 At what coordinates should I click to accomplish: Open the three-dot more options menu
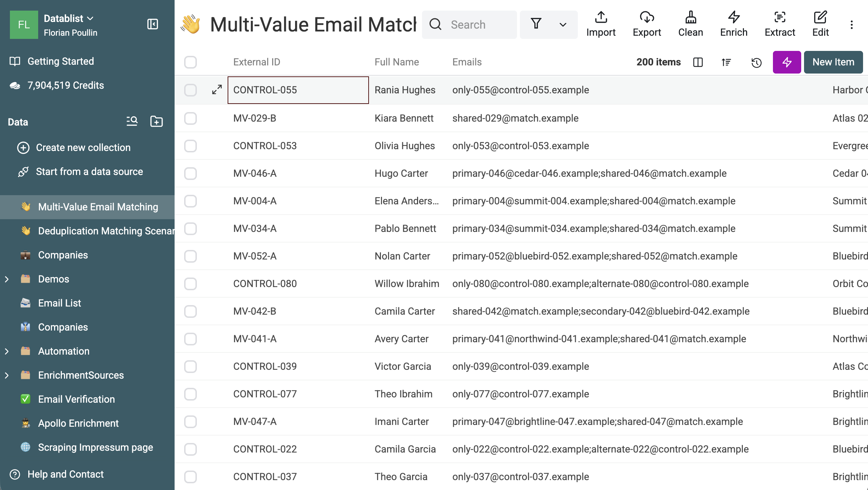(852, 25)
